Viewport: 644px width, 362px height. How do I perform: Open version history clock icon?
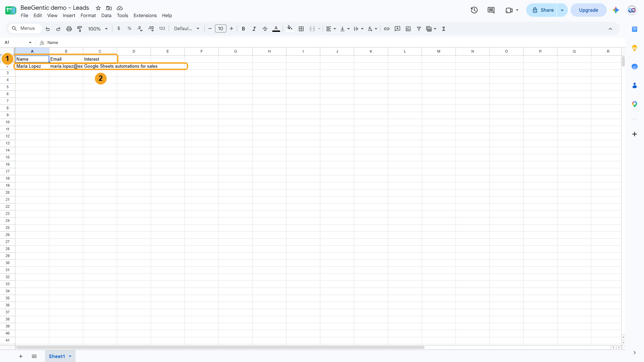pos(474,10)
